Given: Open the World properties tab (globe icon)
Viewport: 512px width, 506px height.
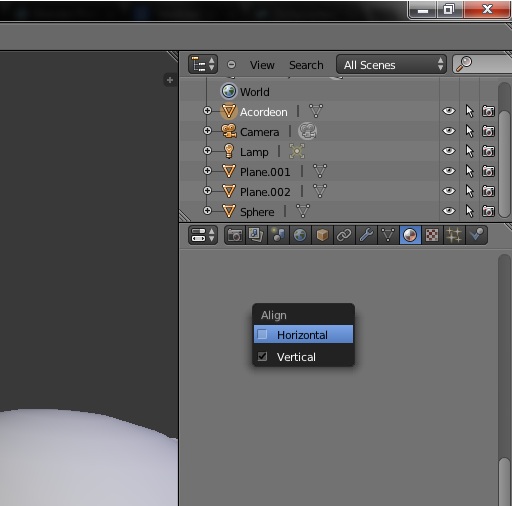Looking at the screenshot, I should pyautogui.click(x=300, y=235).
